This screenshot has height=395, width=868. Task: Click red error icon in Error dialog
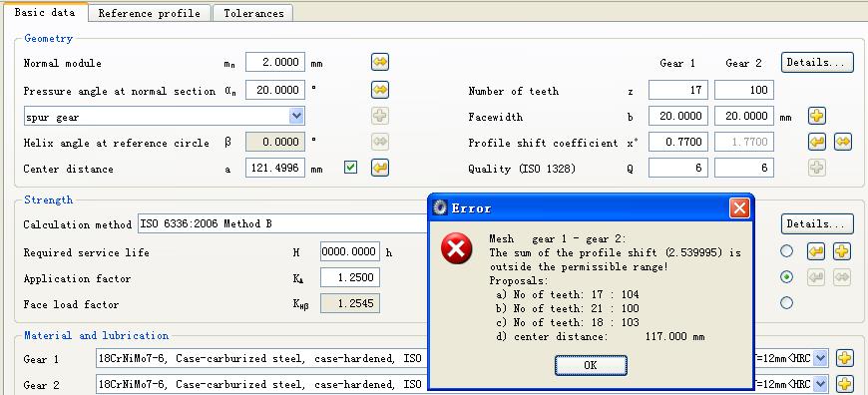point(457,248)
